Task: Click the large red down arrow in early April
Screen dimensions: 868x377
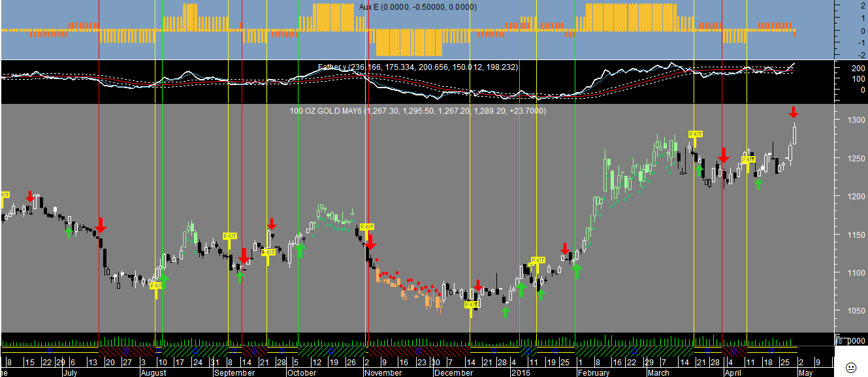Action: tap(724, 156)
